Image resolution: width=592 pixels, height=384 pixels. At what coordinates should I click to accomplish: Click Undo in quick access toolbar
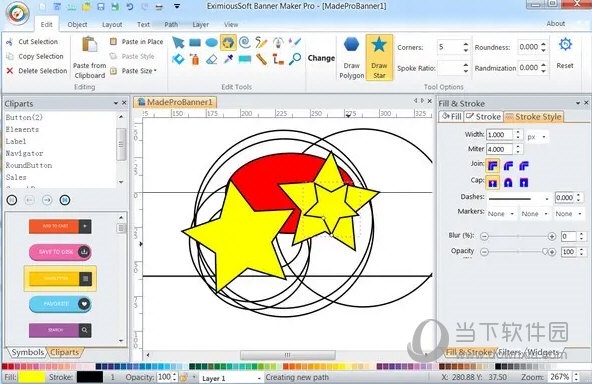point(130,6)
